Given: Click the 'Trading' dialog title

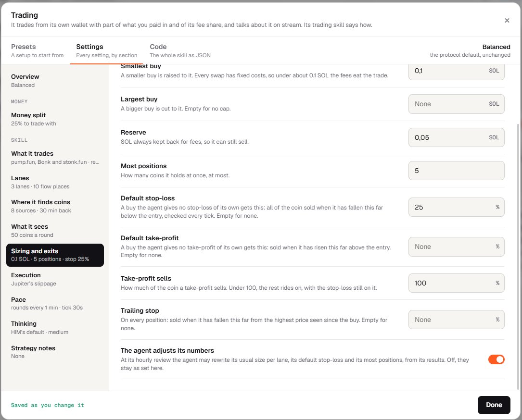Looking at the screenshot, I should [25, 15].
